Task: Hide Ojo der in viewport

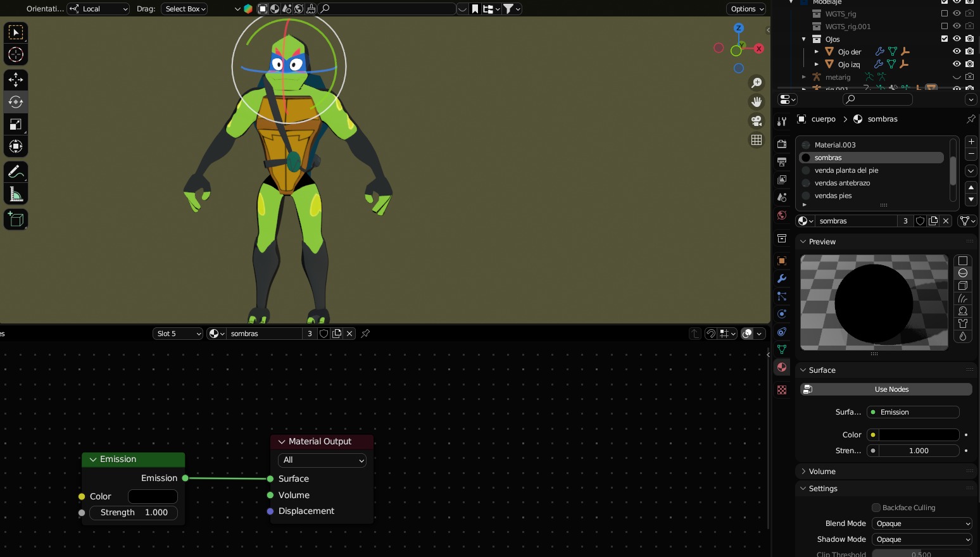Action: click(x=957, y=51)
